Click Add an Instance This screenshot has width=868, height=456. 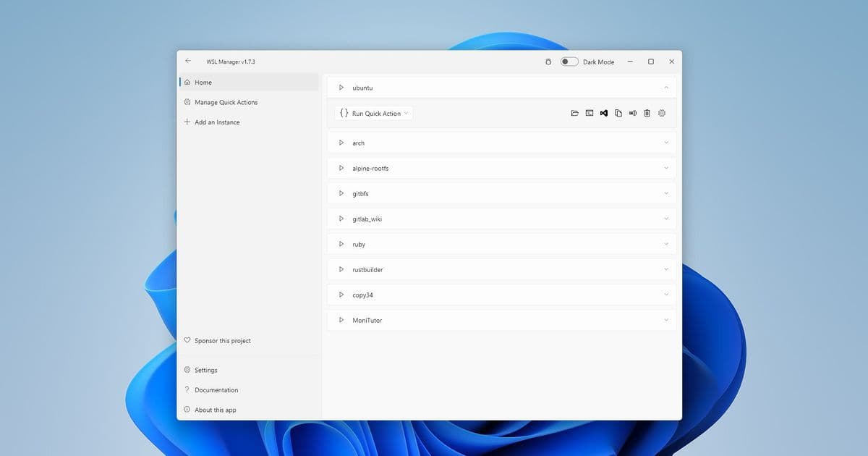coord(218,122)
